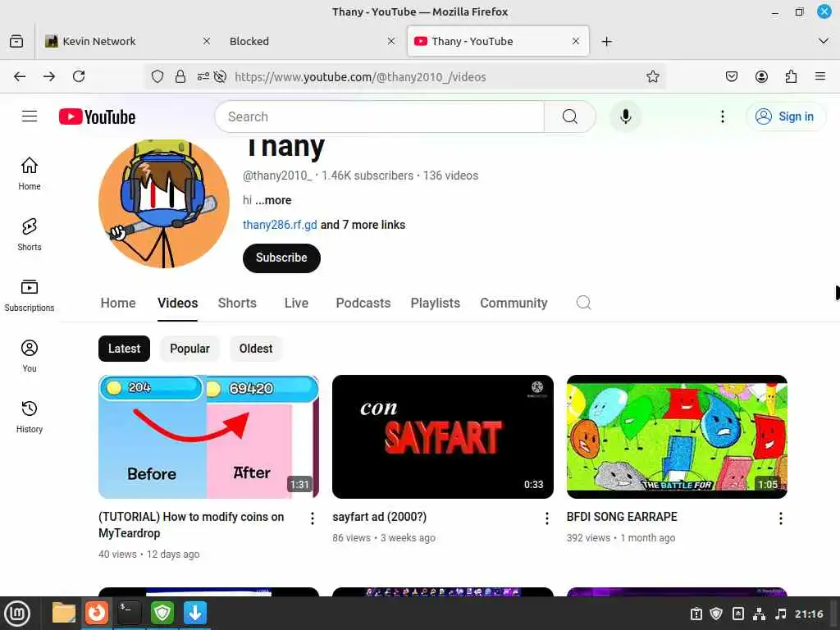Open options menu for sayfart ad video

coord(546,518)
